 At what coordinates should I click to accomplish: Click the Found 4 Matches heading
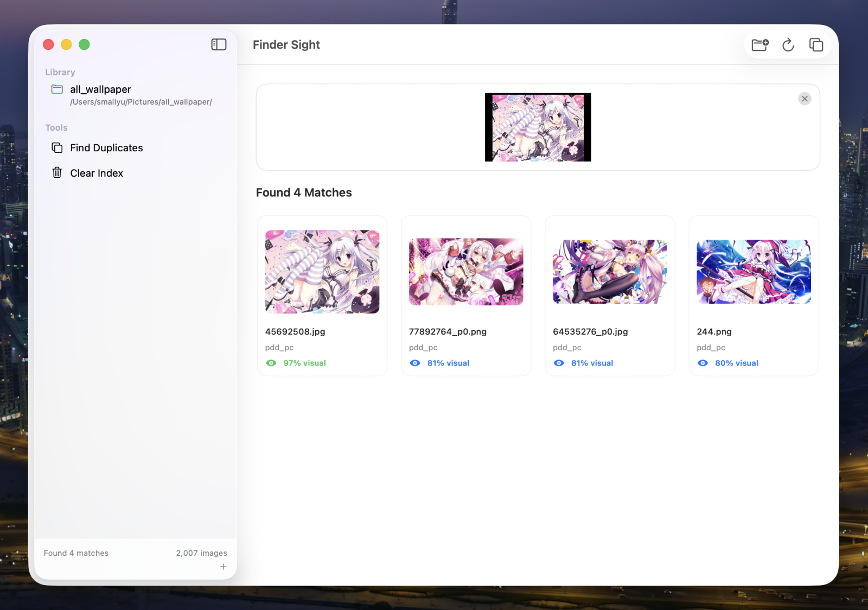(x=304, y=192)
